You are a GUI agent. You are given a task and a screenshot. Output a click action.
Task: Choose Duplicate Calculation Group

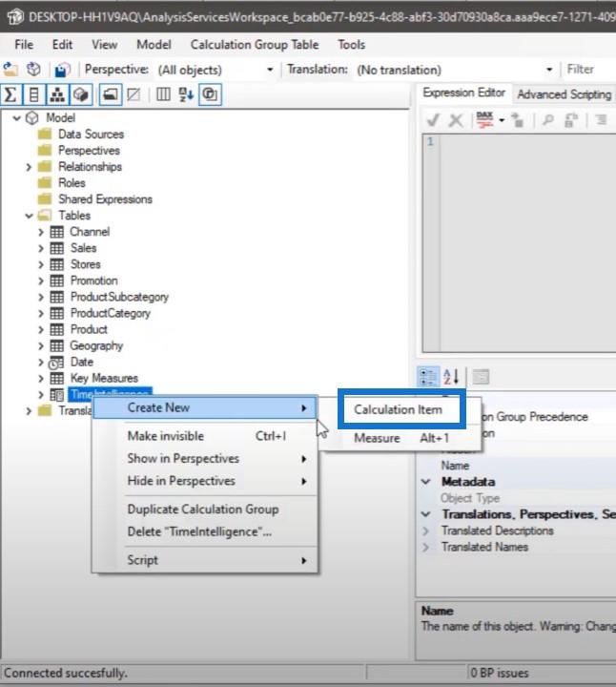(x=205, y=510)
